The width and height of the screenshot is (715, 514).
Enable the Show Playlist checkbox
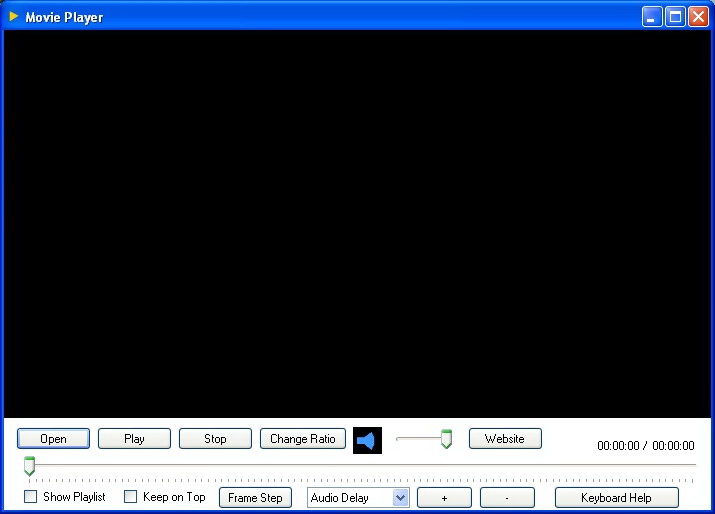(31, 497)
